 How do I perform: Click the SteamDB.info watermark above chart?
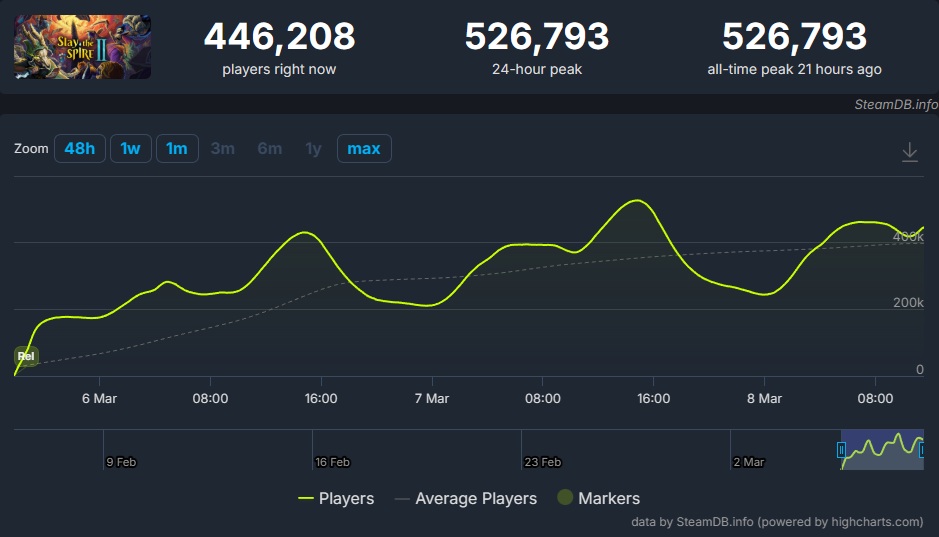tap(895, 103)
